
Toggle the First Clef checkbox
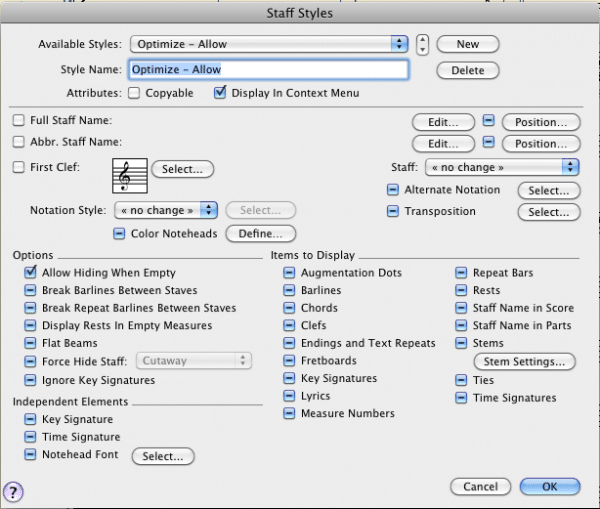click(x=19, y=167)
